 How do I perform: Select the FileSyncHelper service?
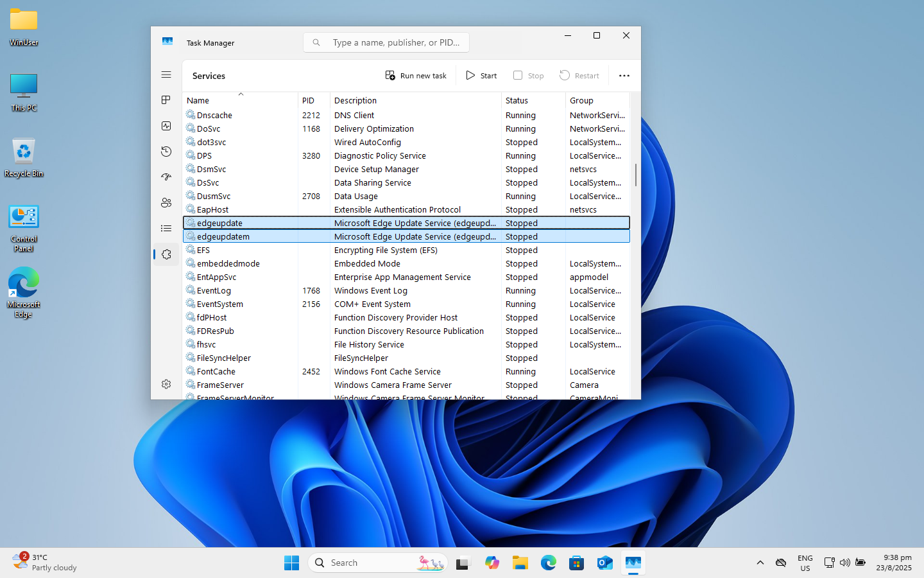(x=406, y=358)
